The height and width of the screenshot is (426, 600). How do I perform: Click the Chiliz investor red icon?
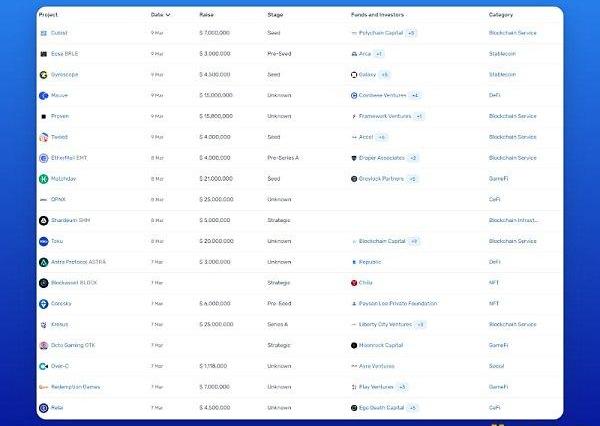pyautogui.click(x=354, y=283)
